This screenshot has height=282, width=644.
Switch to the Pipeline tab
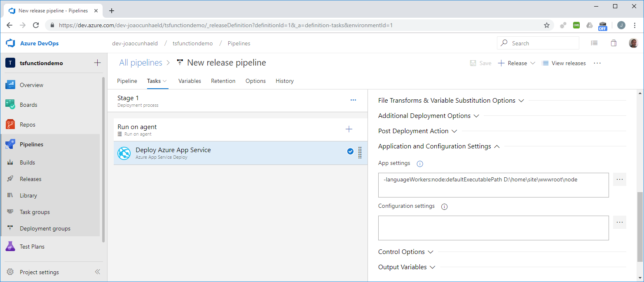[x=127, y=81]
